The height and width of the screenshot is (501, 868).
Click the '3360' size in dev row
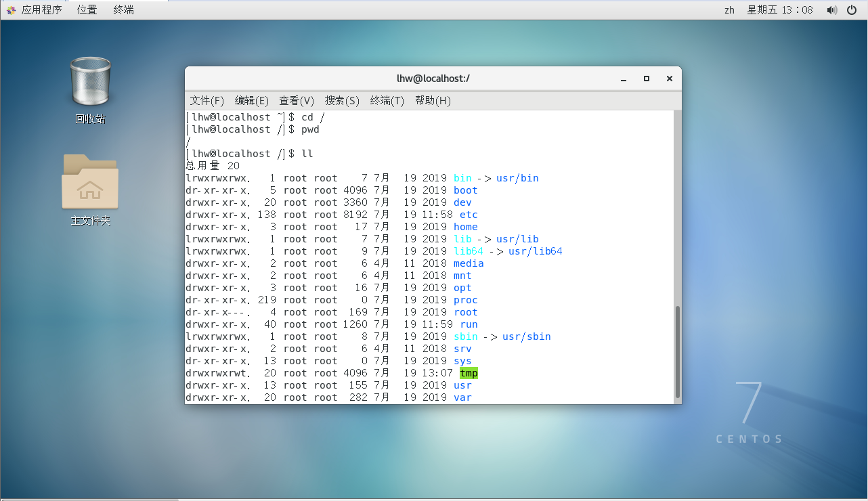(355, 202)
